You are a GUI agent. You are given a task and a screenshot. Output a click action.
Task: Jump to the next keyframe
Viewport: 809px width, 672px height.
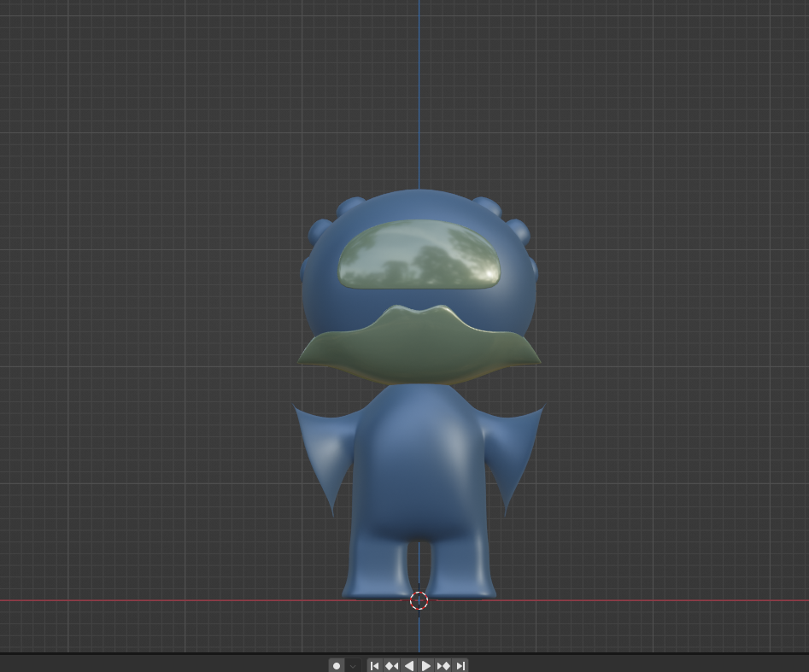click(x=443, y=665)
